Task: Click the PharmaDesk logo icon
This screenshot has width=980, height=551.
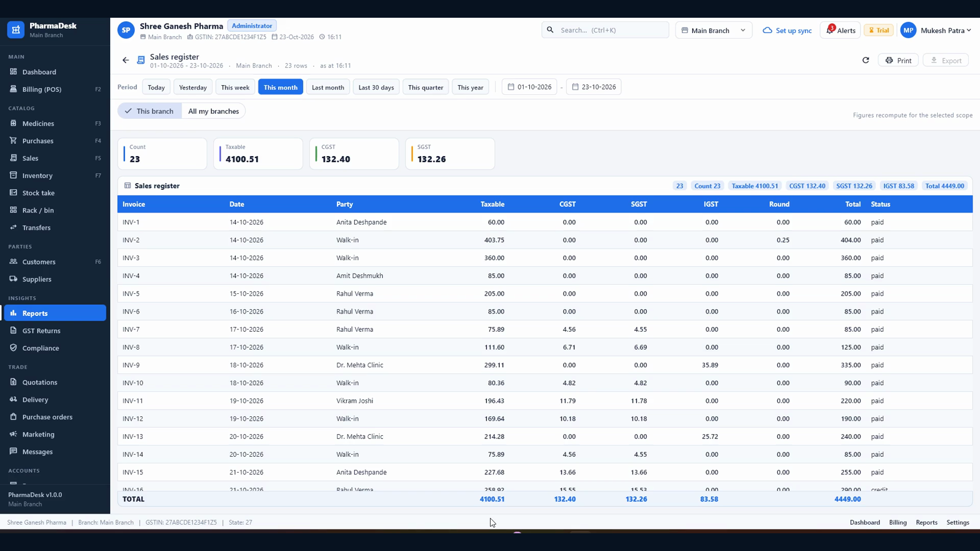Action: pos(15,29)
